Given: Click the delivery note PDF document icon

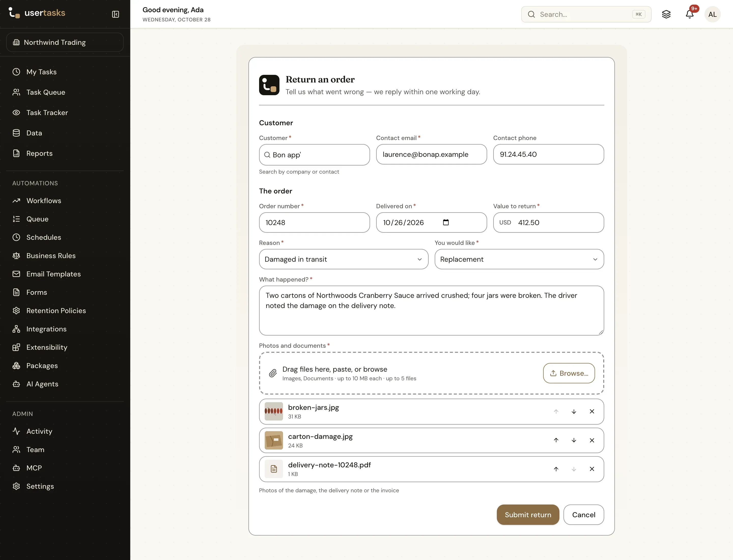Looking at the screenshot, I should coord(274,469).
